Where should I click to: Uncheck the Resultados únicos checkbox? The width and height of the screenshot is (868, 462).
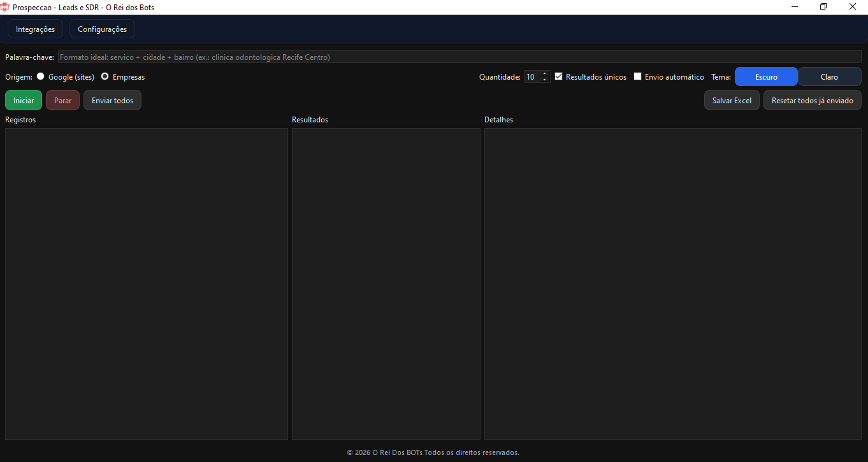click(559, 76)
